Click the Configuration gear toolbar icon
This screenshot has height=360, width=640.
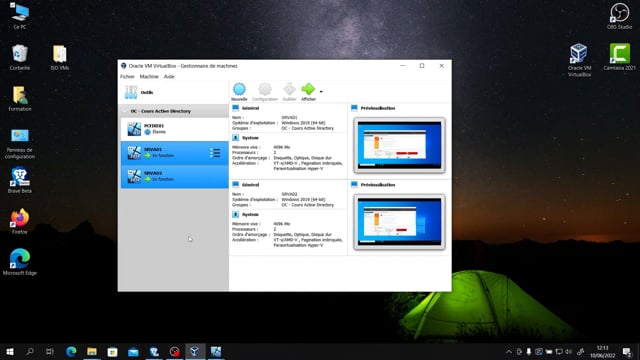(x=264, y=91)
